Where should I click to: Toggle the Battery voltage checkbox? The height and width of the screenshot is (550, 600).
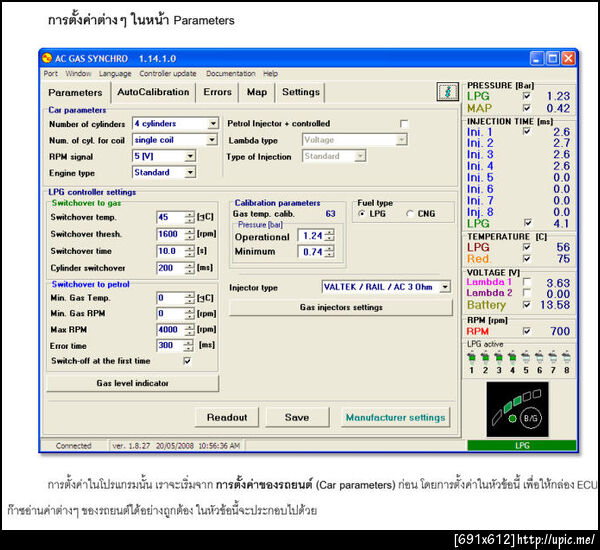pos(527,305)
